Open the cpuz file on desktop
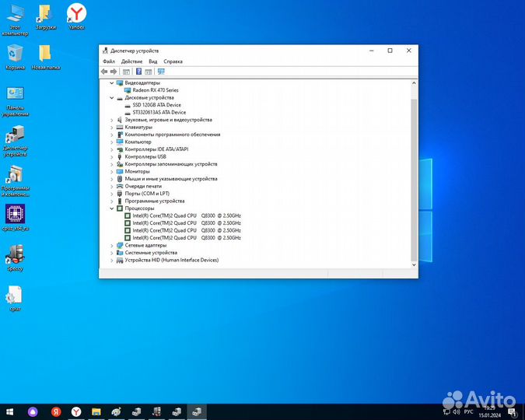525x420 pixels. pos(15,298)
